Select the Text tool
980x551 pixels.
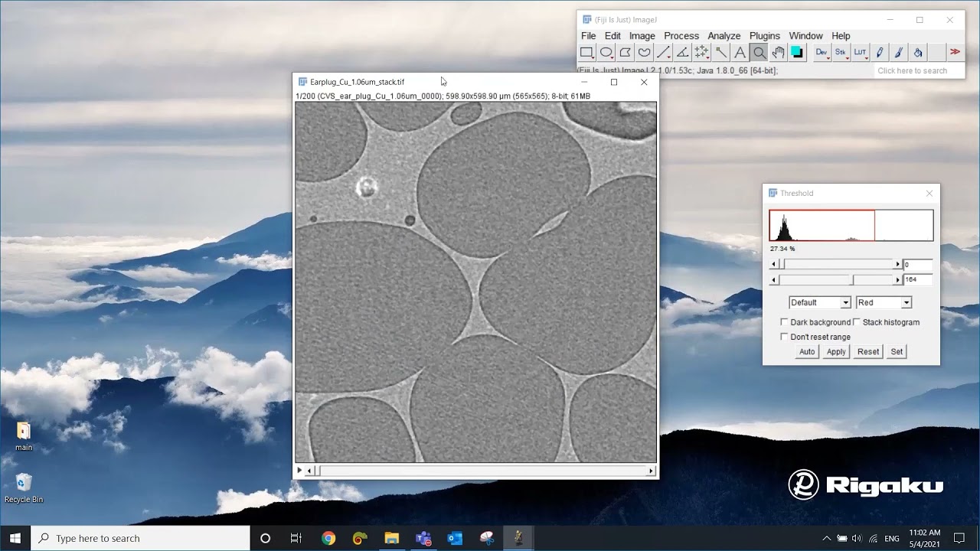(x=740, y=53)
